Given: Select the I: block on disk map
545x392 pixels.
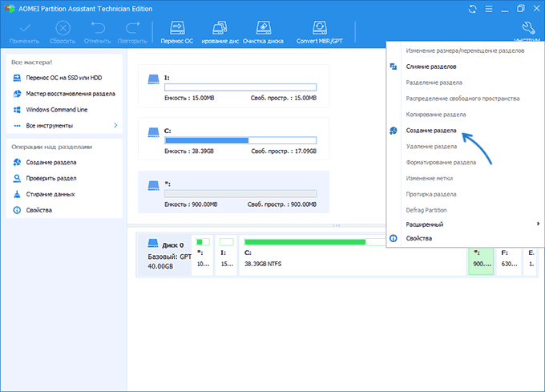Looking at the screenshot, I should pos(226,255).
